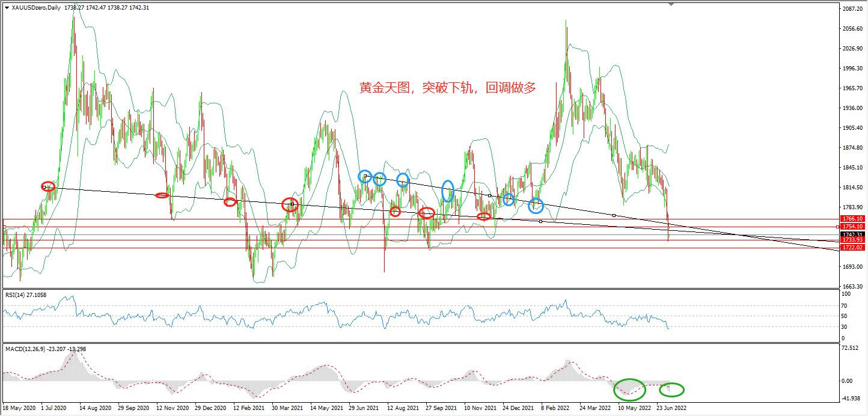868x416 pixels.
Task: Select the rightmost blue circle marker
Action: coord(536,206)
